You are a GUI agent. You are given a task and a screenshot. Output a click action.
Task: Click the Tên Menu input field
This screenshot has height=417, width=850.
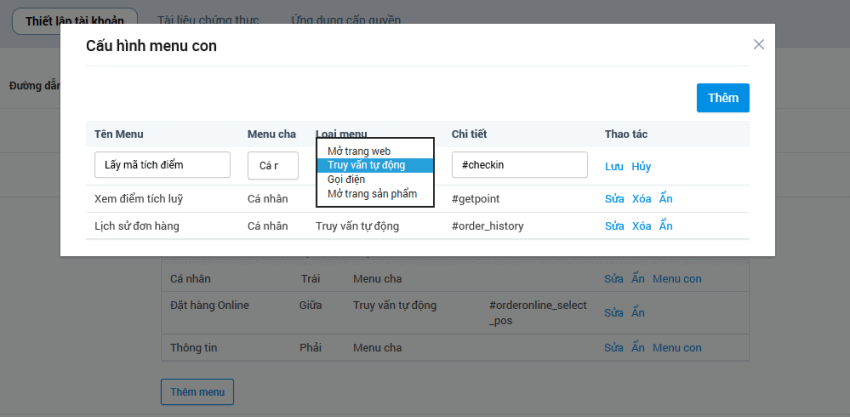coord(162,165)
